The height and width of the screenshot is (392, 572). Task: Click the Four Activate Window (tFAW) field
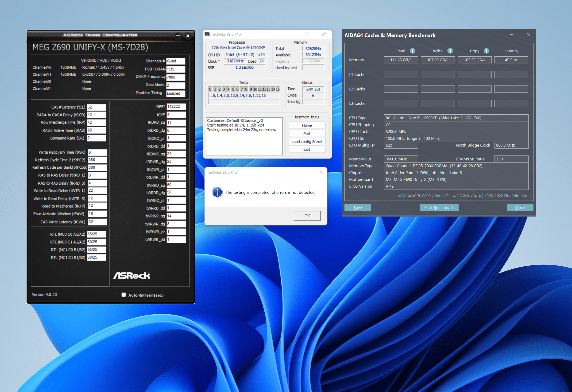coord(97,214)
